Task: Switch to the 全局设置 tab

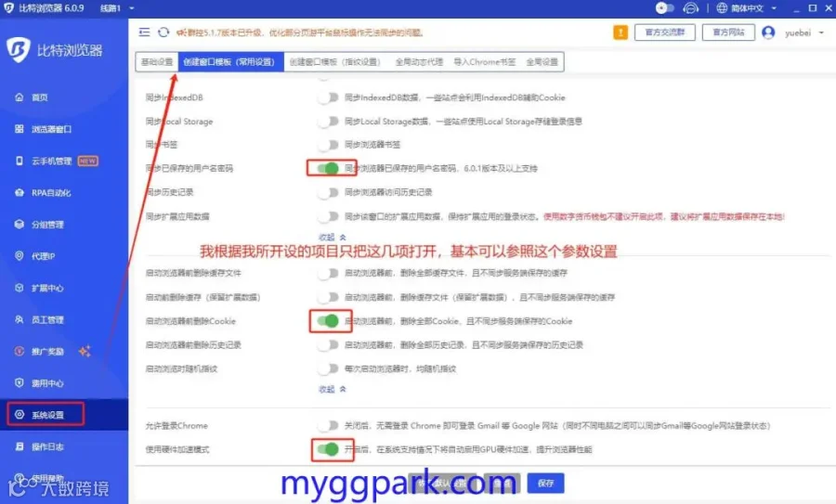Action: click(542, 62)
